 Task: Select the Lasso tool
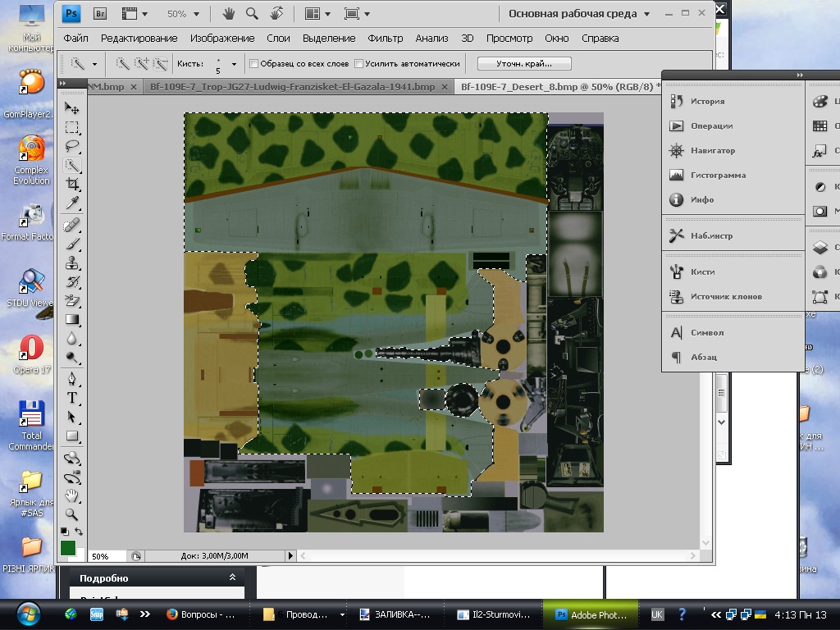click(x=72, y=146)
